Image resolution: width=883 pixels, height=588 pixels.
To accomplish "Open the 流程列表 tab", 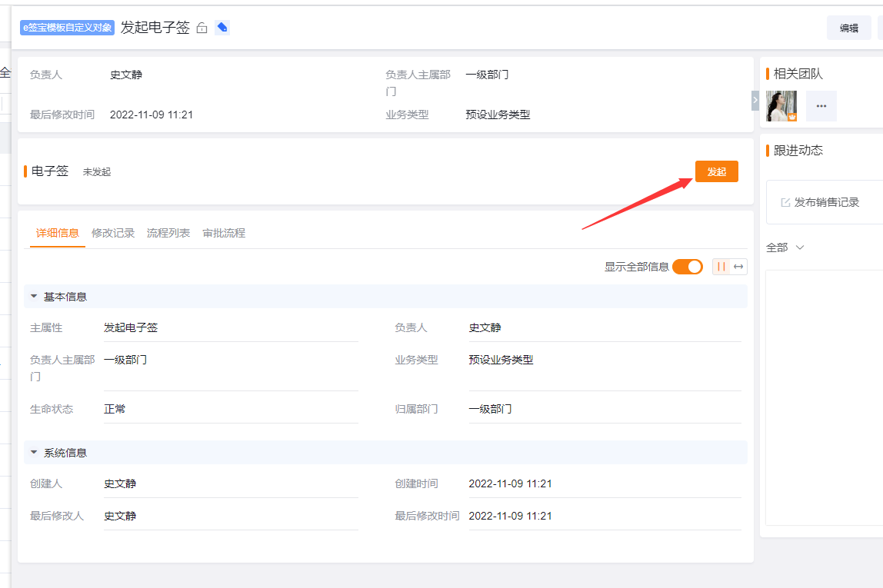I will click(168, 233).
